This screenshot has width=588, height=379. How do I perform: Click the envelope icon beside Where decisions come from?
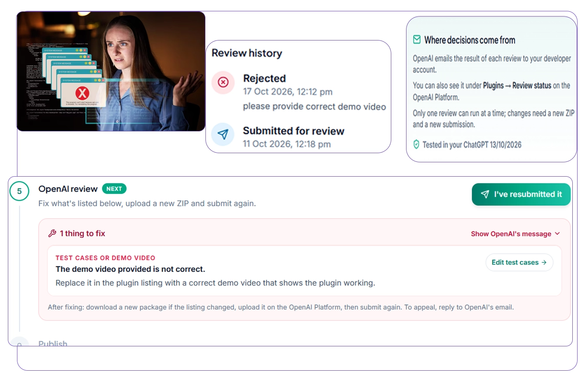tap(417, 40)
